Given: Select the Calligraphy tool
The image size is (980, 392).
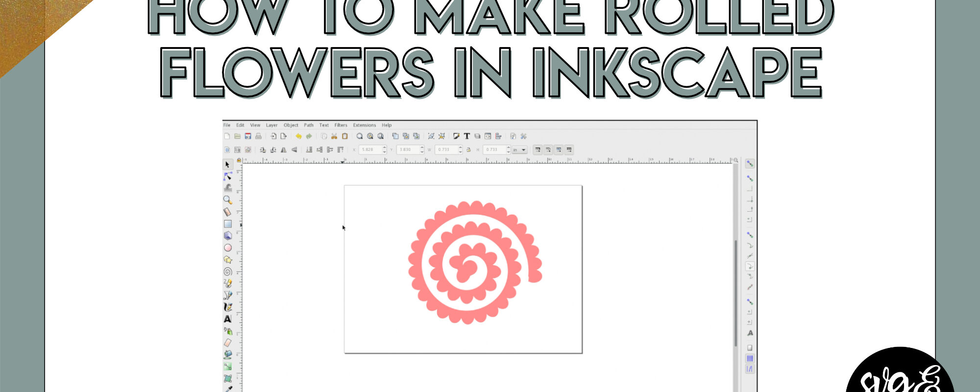Looking at the screenshot, I should point(227,307).
